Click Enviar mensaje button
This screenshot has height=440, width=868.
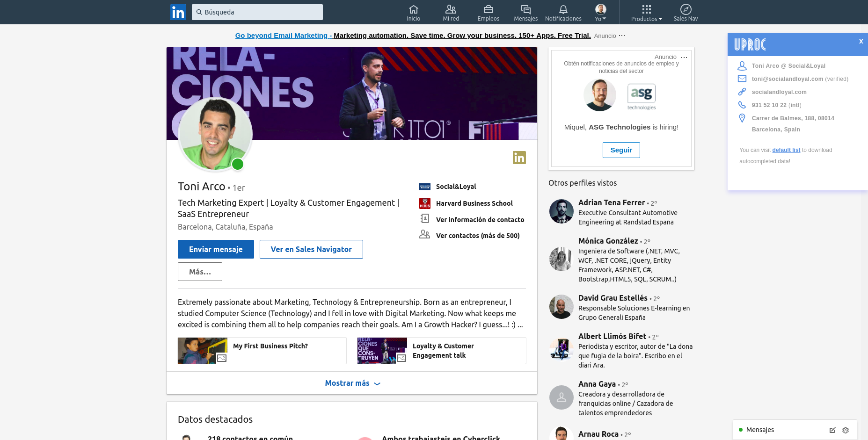click(216, 249)
